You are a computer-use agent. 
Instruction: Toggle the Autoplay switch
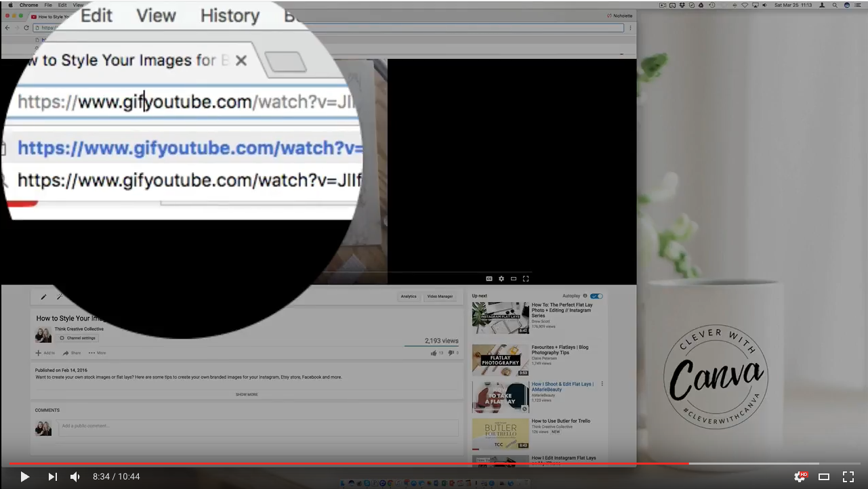(x=596, y=296)
